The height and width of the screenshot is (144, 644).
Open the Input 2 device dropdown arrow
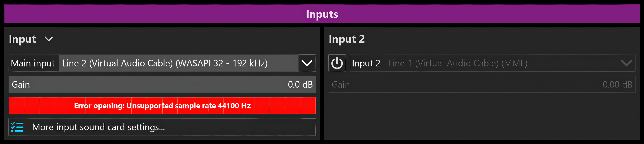tap(626, 63)
